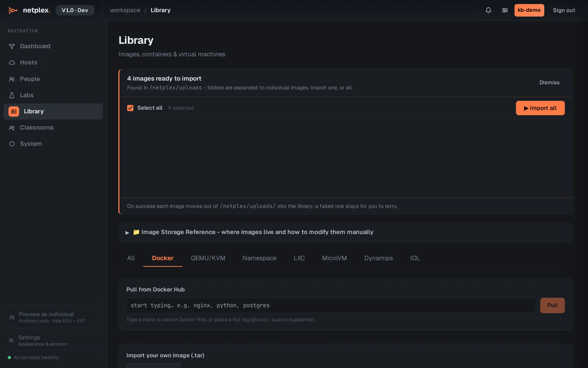
Task: Click the V1.0 · Dev version badge
Action: (75, 10)
